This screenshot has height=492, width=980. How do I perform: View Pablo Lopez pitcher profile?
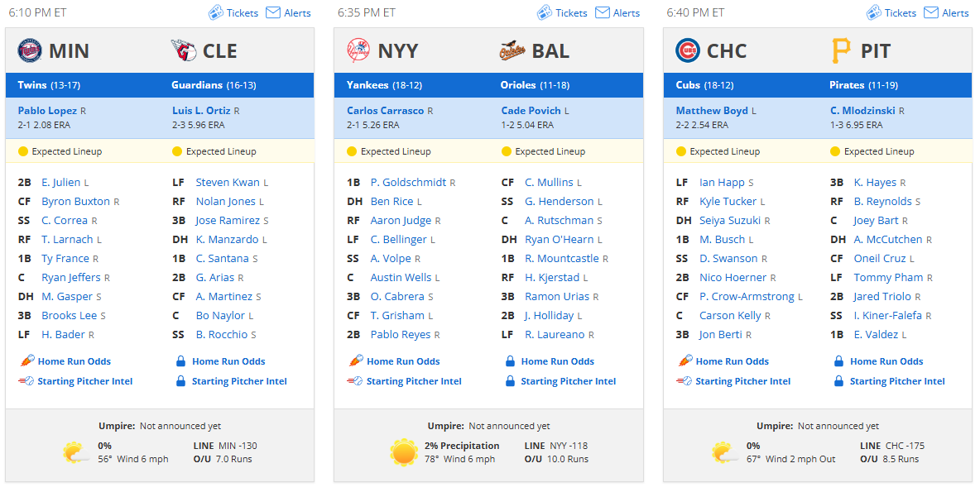tap(47, 111)
